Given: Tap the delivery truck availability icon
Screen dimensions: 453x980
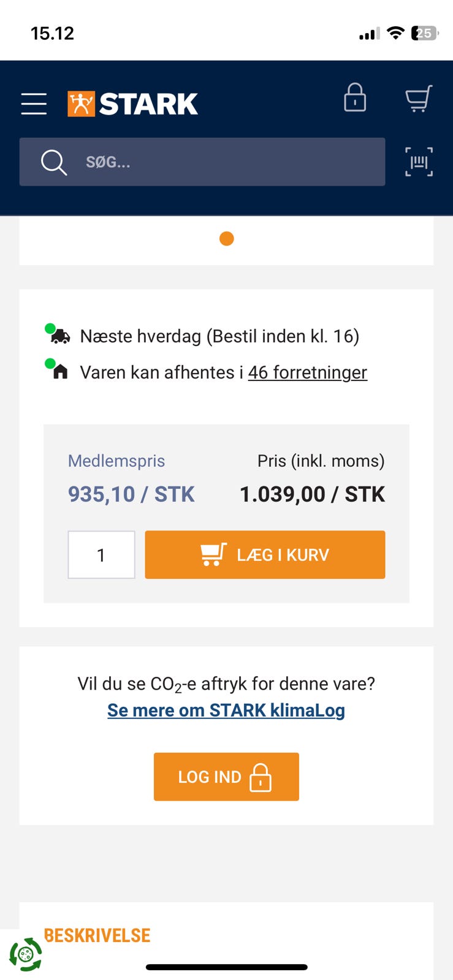Looking at the screenshot, I should [59, 336].
